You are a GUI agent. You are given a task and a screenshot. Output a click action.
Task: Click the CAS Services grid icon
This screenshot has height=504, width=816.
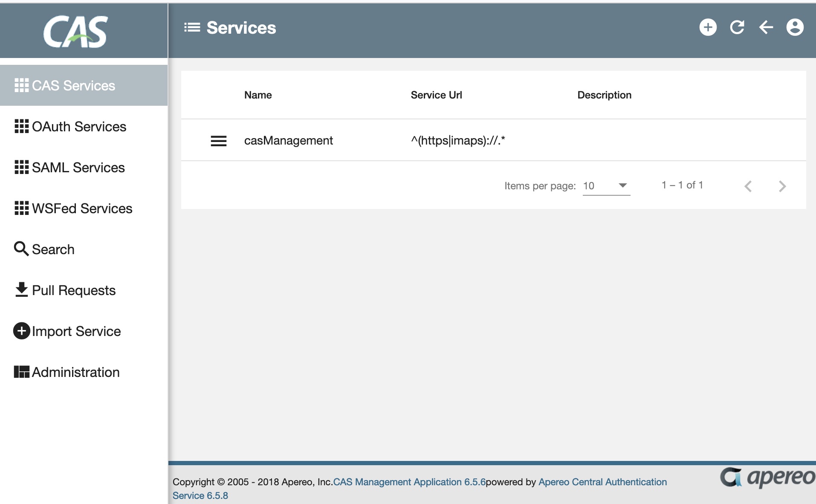pyautogui.click(x=21, y=85)
